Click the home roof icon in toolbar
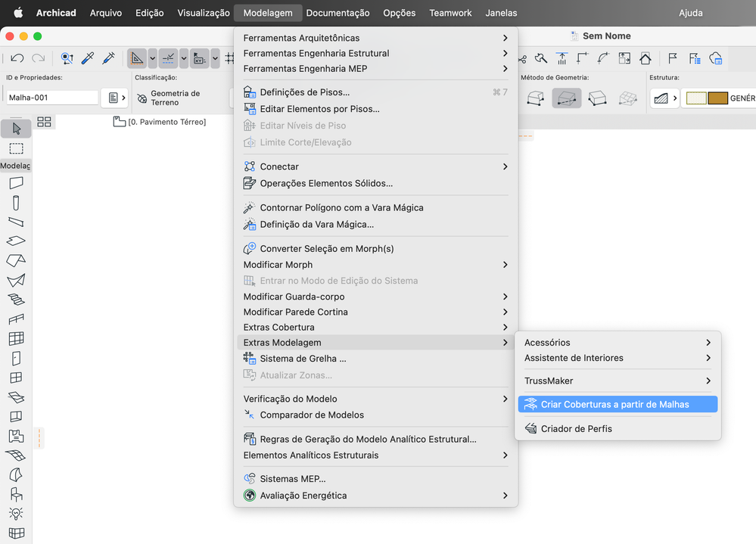This screenshot has height=544, width=756. point(645,59)
